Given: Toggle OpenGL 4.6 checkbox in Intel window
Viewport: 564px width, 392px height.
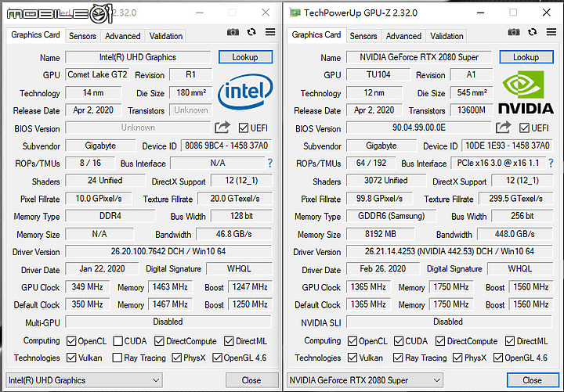Looking at the screenshot, I should pos(217,358).
